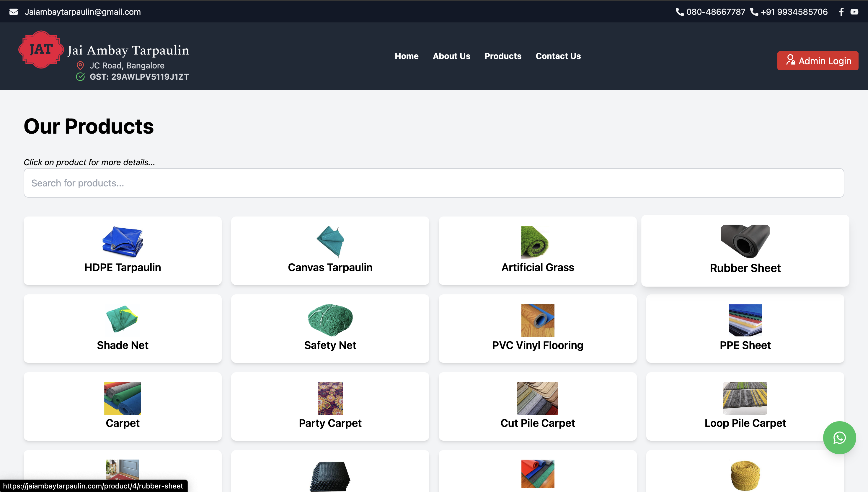Select the Artificial Grass label
The image size is (868, 492).
tap(538, 267)
